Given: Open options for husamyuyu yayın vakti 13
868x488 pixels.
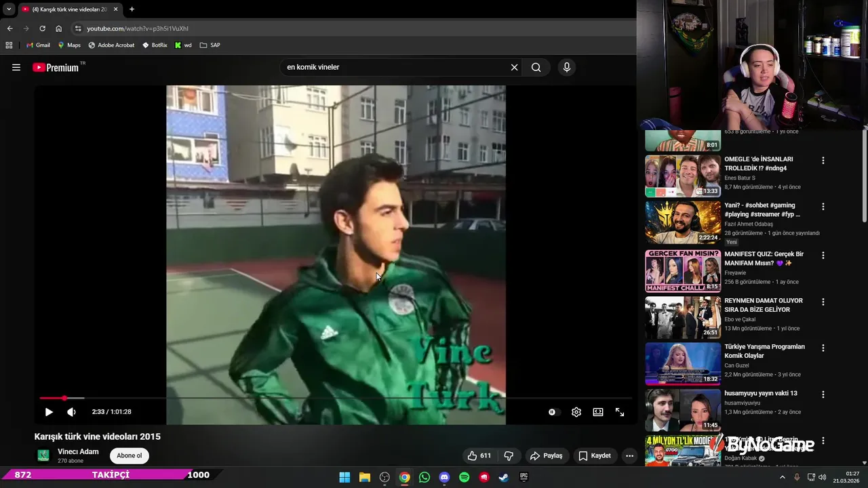Looking at the screenshot, I should 823,394.
